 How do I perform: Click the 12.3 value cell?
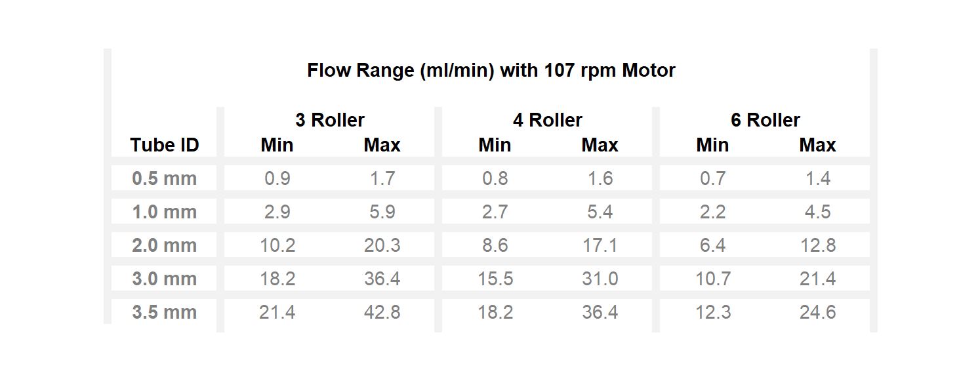point(712,312)
